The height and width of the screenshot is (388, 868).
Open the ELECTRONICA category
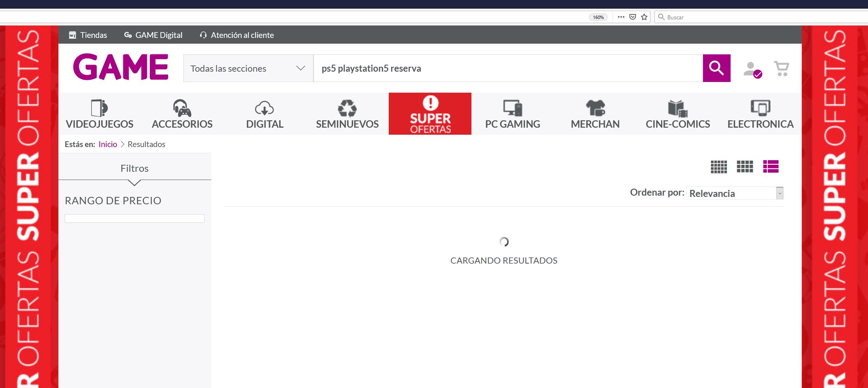(x=760, y=114)
